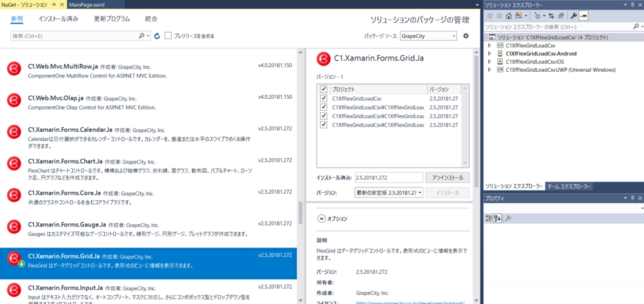Open NuGet search box dropdown arrow
Screen dimensions: 644x304
click(x=148, y=36)
